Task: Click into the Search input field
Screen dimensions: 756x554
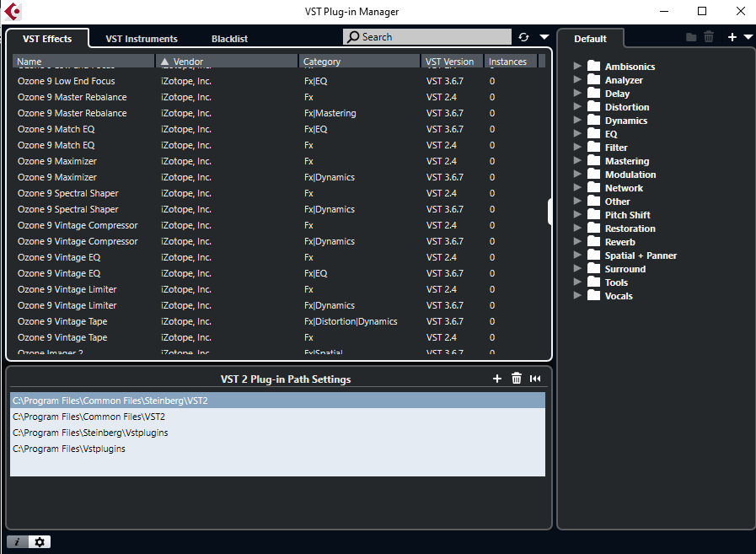Action: 427,37
